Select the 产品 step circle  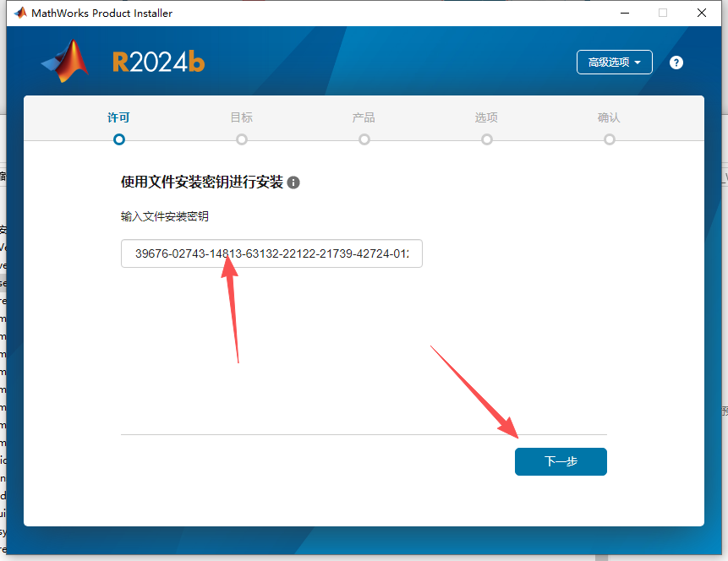tap(364, 139)
